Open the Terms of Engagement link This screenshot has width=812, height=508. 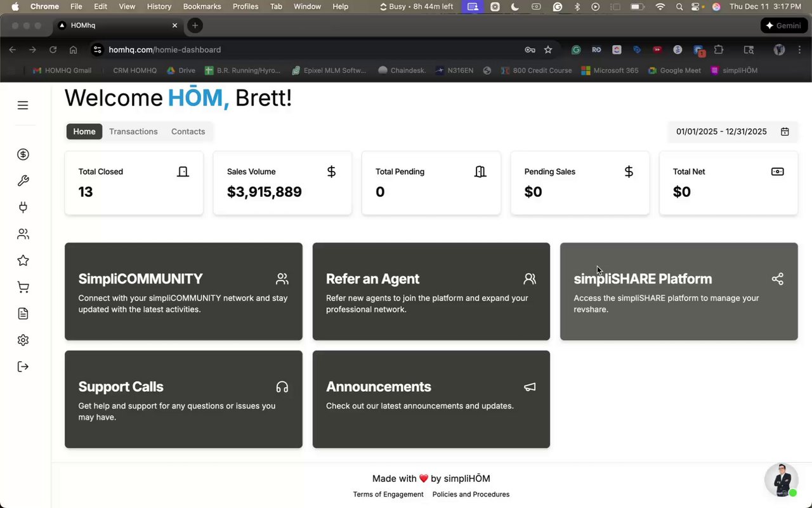[388, 494]
